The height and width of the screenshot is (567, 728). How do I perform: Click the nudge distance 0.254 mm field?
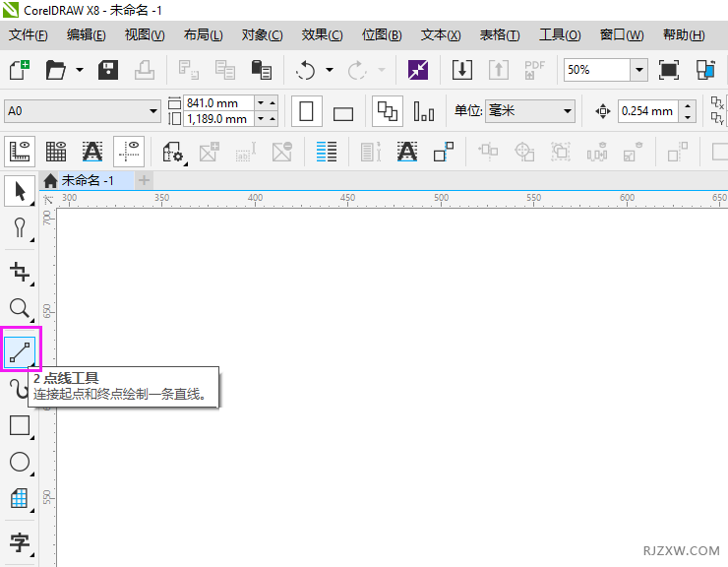click(648, 111)
